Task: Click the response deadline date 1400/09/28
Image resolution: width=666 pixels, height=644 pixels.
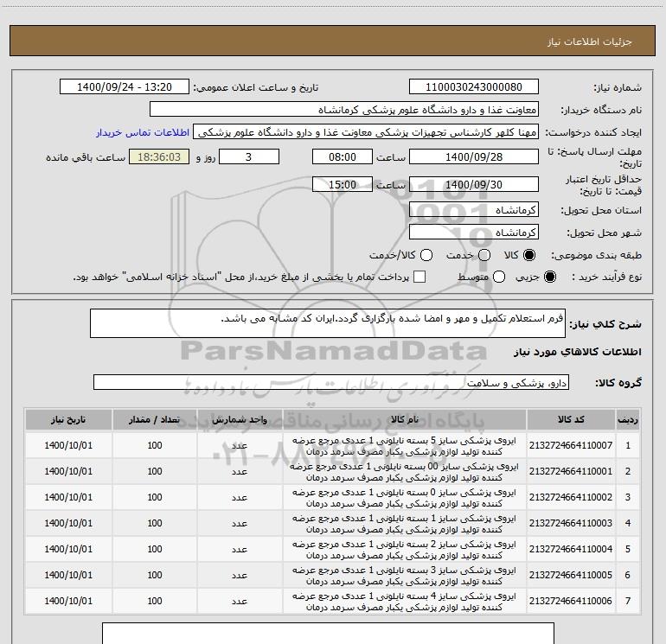Action: point(474,156)
